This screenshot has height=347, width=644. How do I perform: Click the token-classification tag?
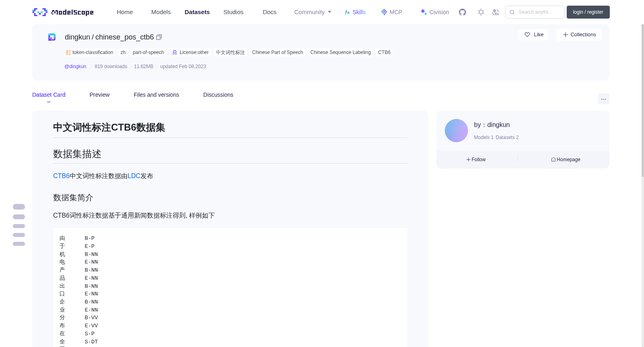90,52
